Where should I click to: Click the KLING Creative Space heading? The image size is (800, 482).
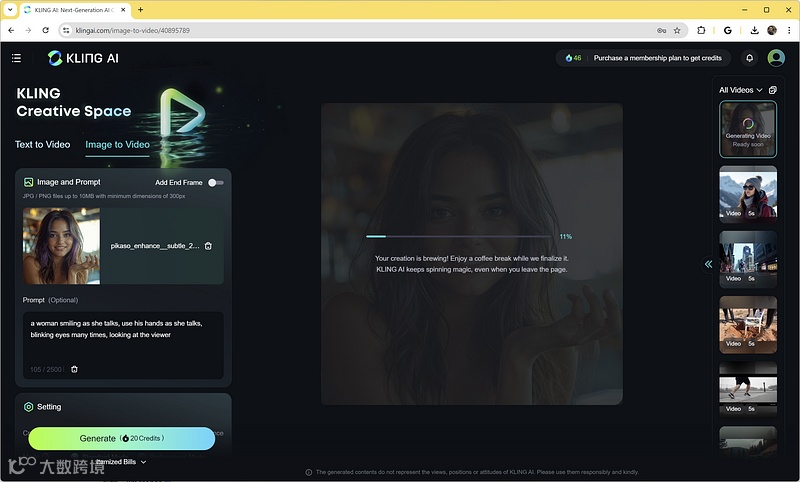click(x=73, y=103)
